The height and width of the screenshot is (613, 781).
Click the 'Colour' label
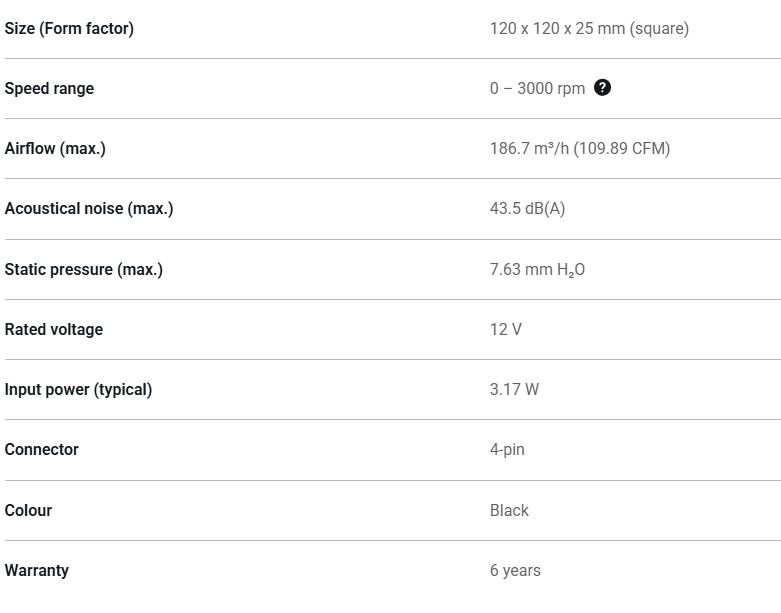(28, 510)
